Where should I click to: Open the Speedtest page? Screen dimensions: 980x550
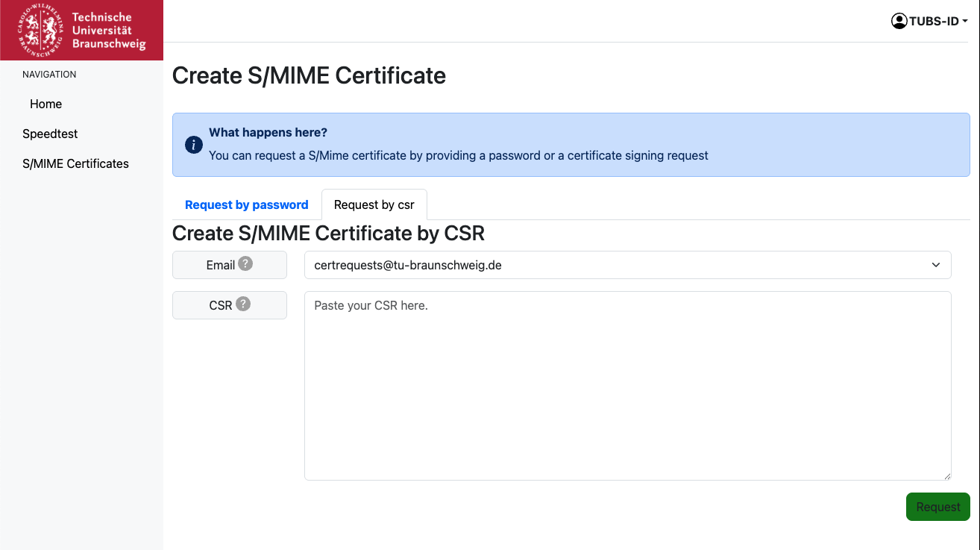pos(50,134)
